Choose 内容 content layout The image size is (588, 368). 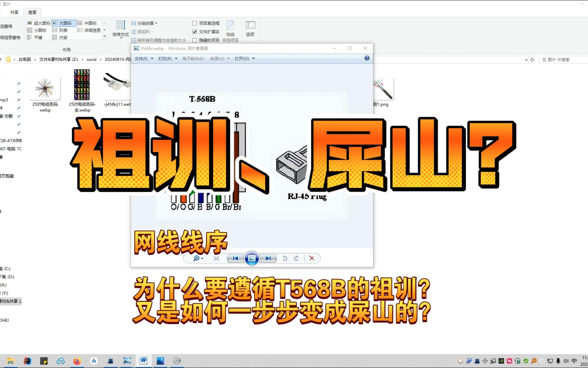60,37
